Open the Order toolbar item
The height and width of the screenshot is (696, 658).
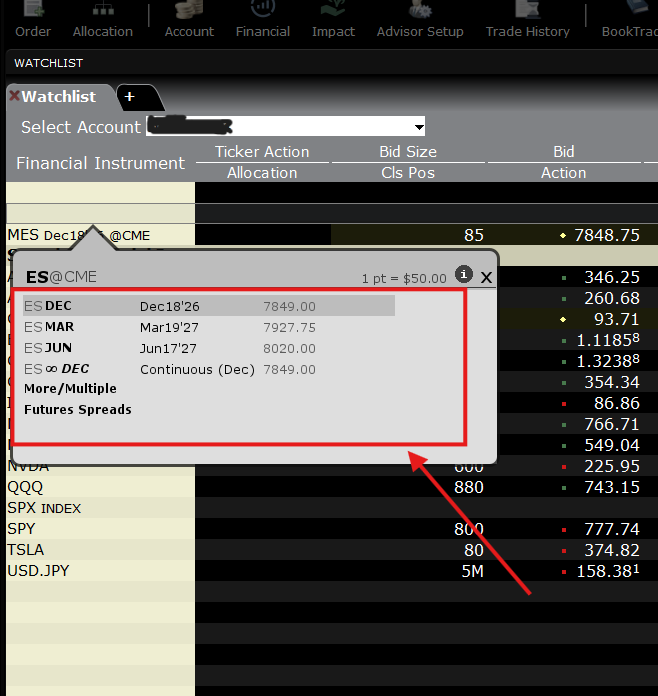point(33,20)
